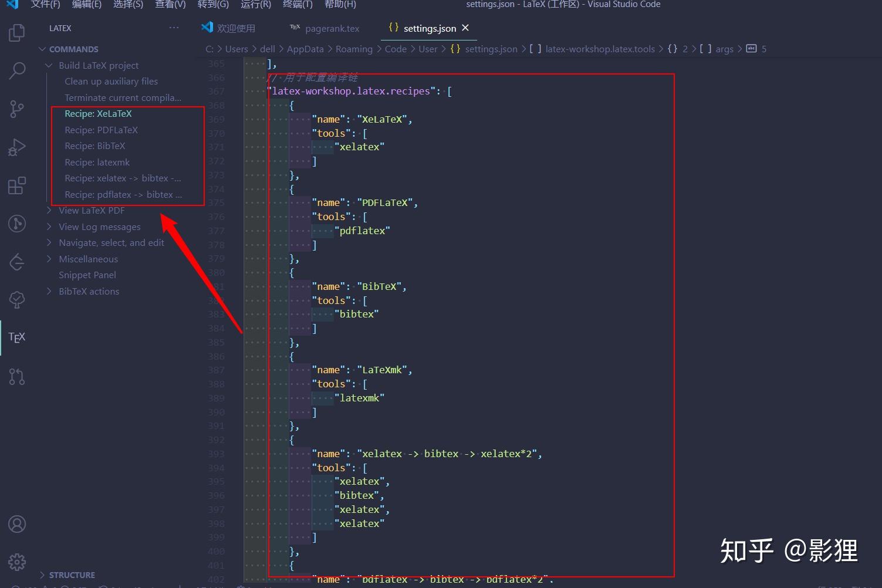Open the GitHub Pull Requests view

click(x=16, y=376)
